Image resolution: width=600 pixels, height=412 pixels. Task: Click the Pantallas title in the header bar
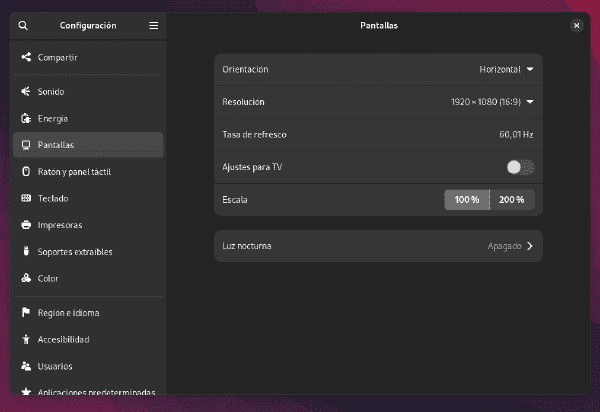[379, 26]
